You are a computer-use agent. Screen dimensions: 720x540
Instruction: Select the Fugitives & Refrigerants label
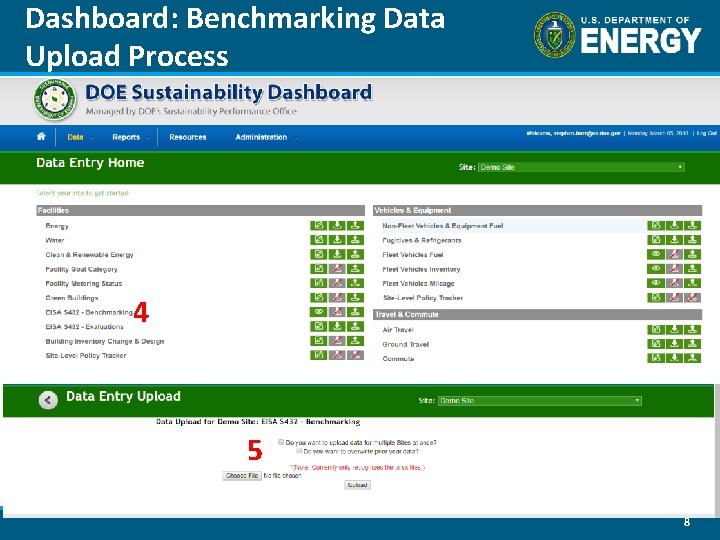tap(422, 240)
